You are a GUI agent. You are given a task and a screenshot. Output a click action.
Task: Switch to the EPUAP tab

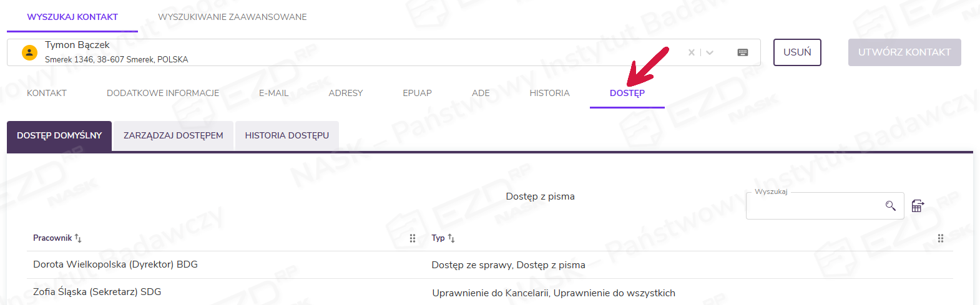[417, 93]
